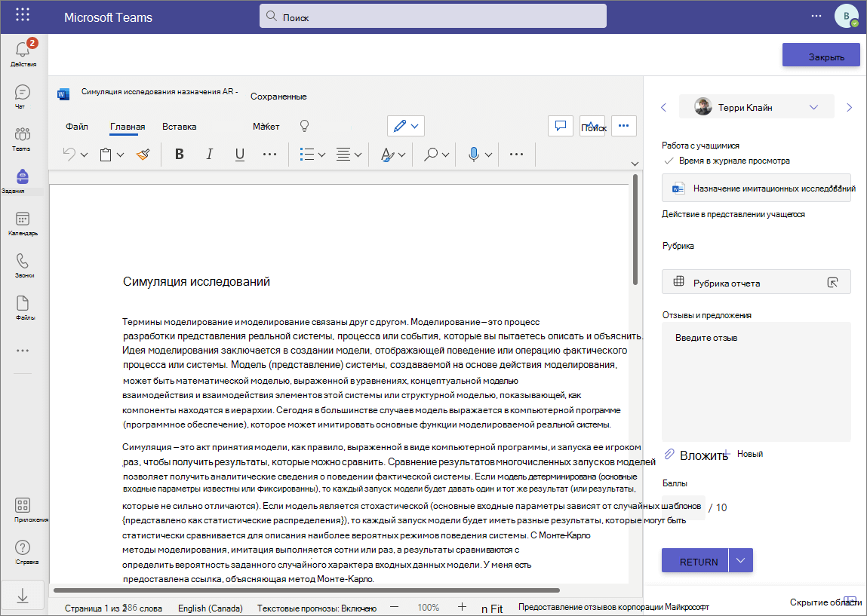Toggle Bold formatting in toolbar
Image resolution: width=867 pixels, height=616 pixels.
point(179,154)
